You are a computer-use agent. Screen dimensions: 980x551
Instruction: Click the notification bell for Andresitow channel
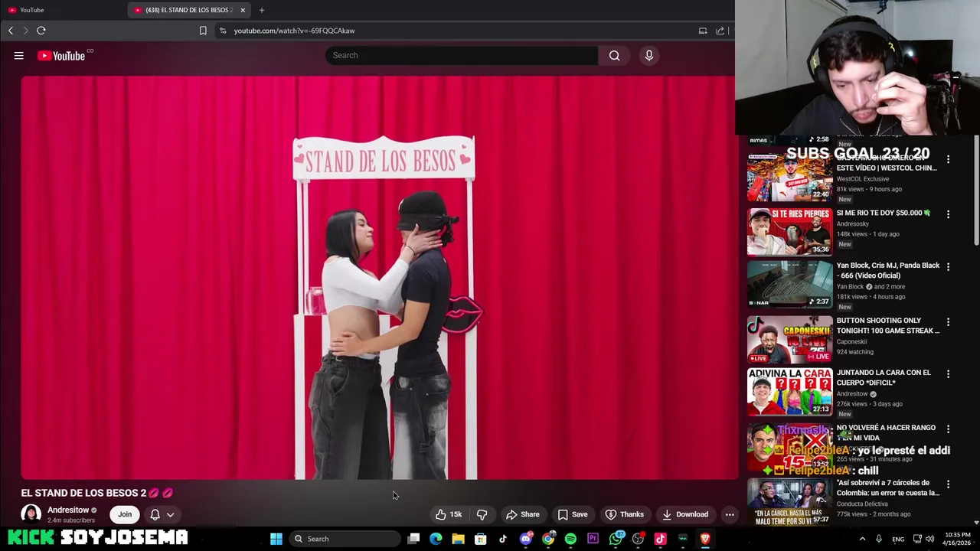coord(155,514)
